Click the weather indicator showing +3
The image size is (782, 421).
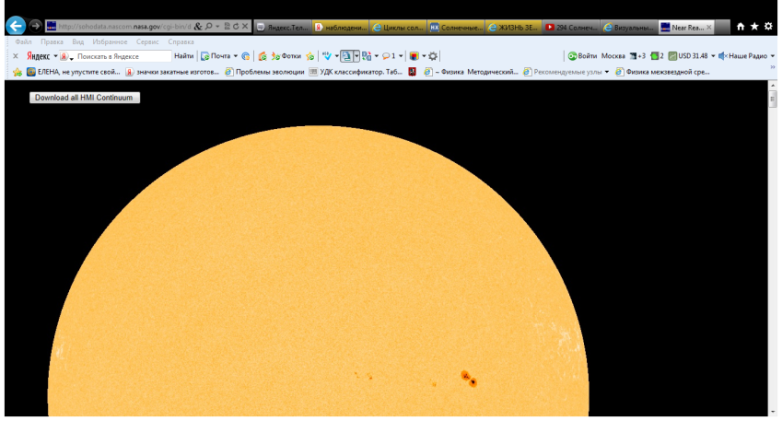click(637, 56)
